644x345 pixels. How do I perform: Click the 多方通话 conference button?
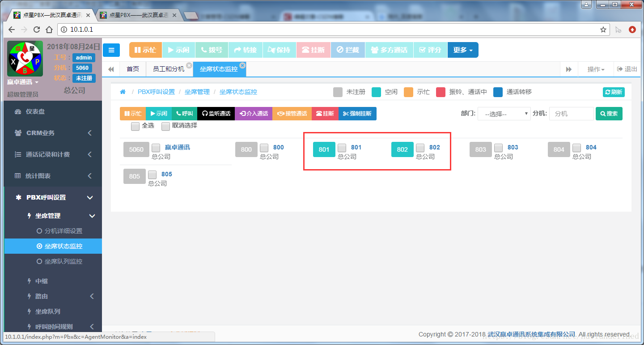[x=389, y=50]
